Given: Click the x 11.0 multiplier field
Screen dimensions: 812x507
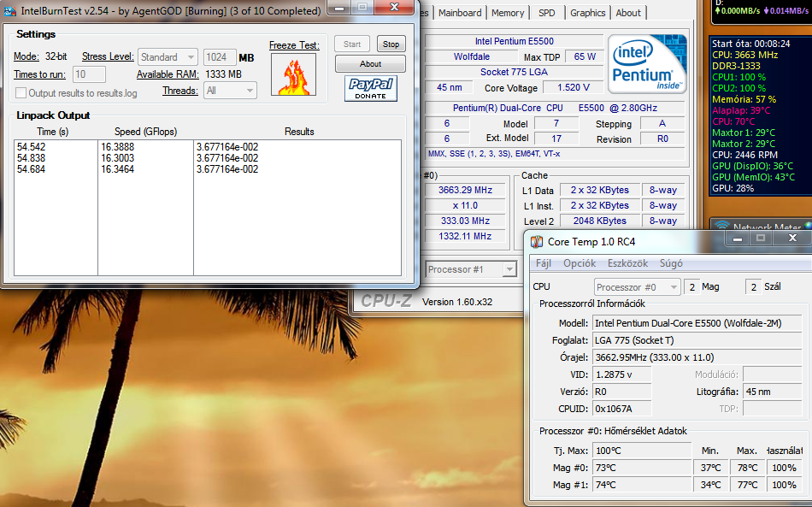Looking at the screenshot, I should [465, 205].
